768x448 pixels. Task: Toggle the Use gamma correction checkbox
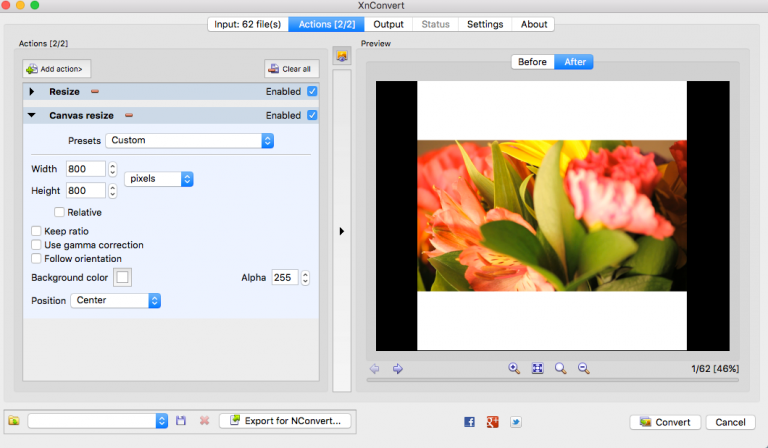coord(36,245)
